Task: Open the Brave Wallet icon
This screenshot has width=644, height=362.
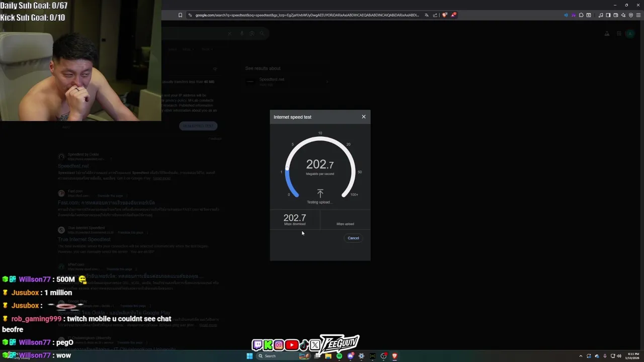Action: click(x=616, y=15)
